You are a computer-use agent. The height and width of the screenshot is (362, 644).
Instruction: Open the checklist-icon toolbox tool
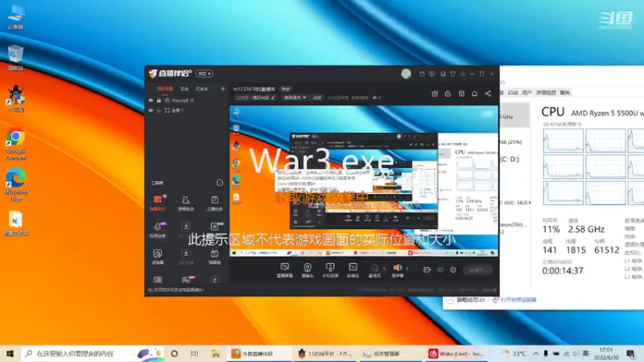(214, 203)
